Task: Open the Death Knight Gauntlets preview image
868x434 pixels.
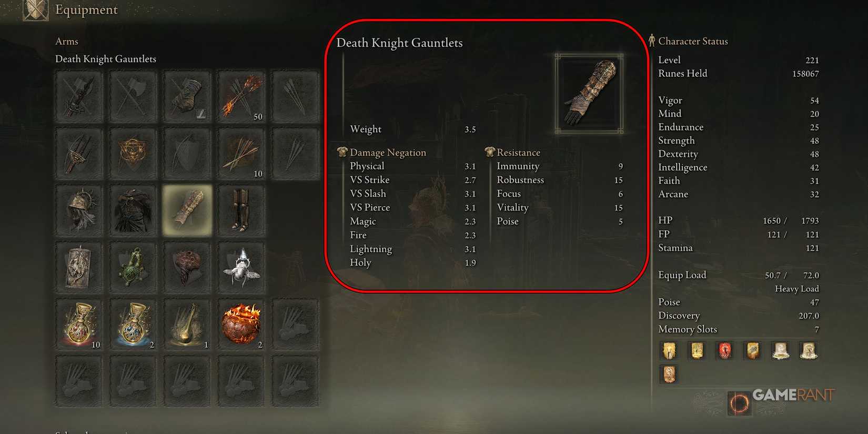Action: click(x=589, y=93)
